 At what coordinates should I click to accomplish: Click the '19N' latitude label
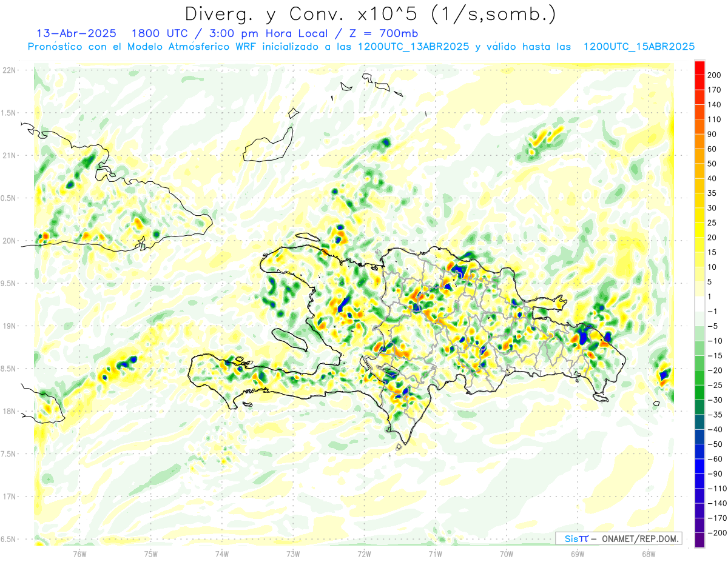click(x=8, y=326)
